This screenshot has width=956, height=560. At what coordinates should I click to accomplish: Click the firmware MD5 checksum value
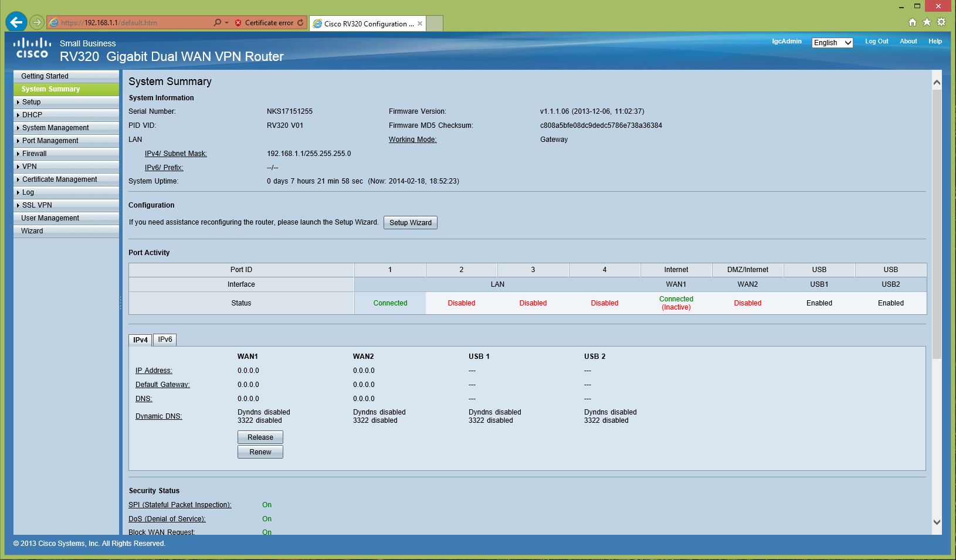[x=601, y=125]
